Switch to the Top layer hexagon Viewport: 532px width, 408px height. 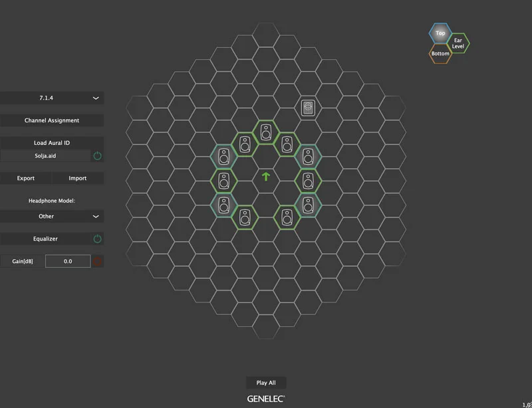[440, 33]
